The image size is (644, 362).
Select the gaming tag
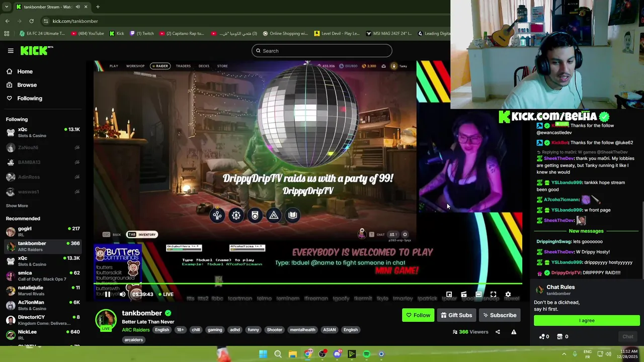pos(215,330)
